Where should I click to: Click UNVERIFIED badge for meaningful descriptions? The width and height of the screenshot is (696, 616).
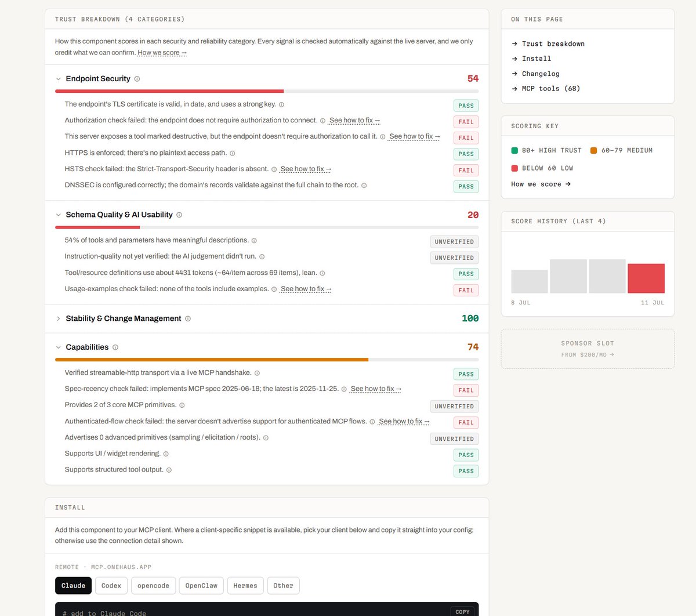tap(454, 242)
